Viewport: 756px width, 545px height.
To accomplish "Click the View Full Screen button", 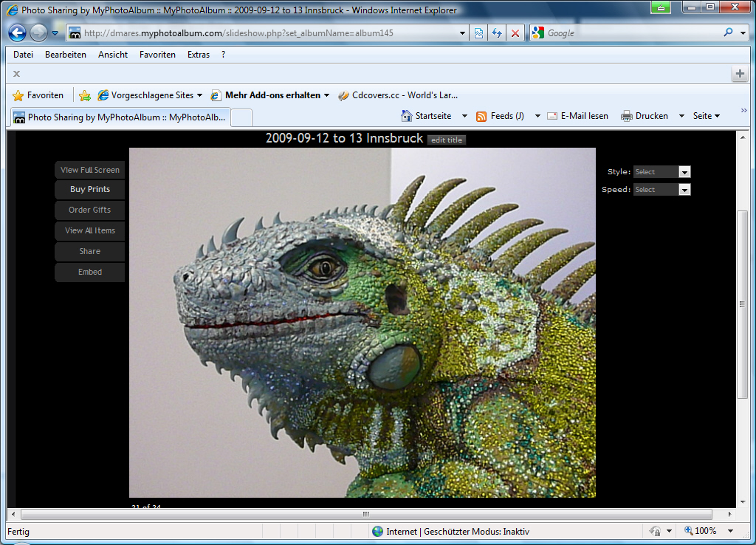I will point(90,170).
